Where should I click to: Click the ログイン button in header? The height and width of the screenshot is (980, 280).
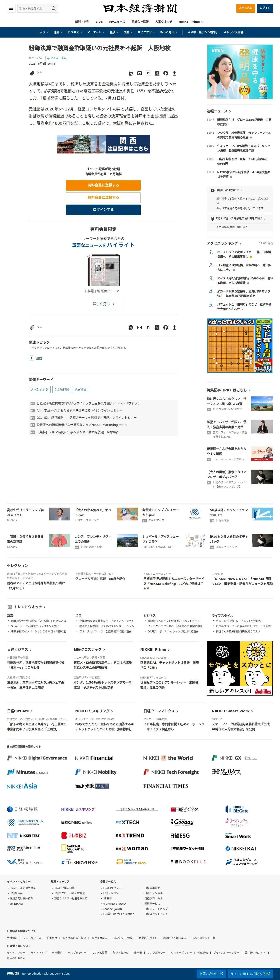click(x=265, y=8)
